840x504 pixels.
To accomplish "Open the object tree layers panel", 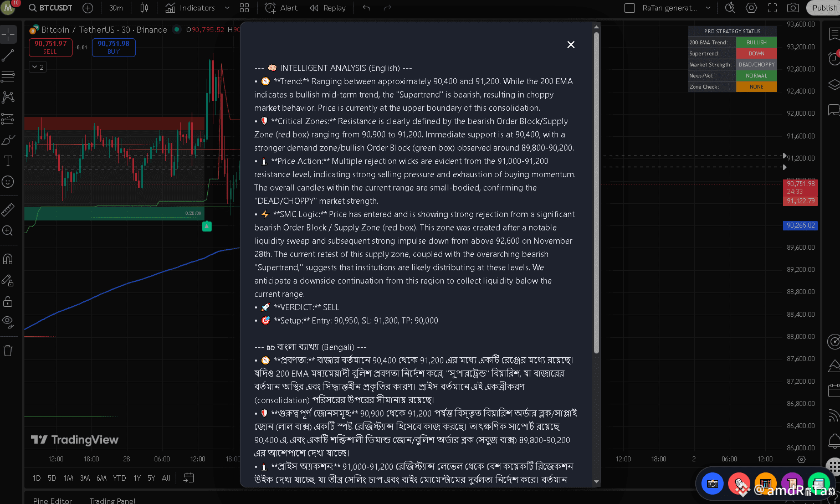I will [833, 84].
